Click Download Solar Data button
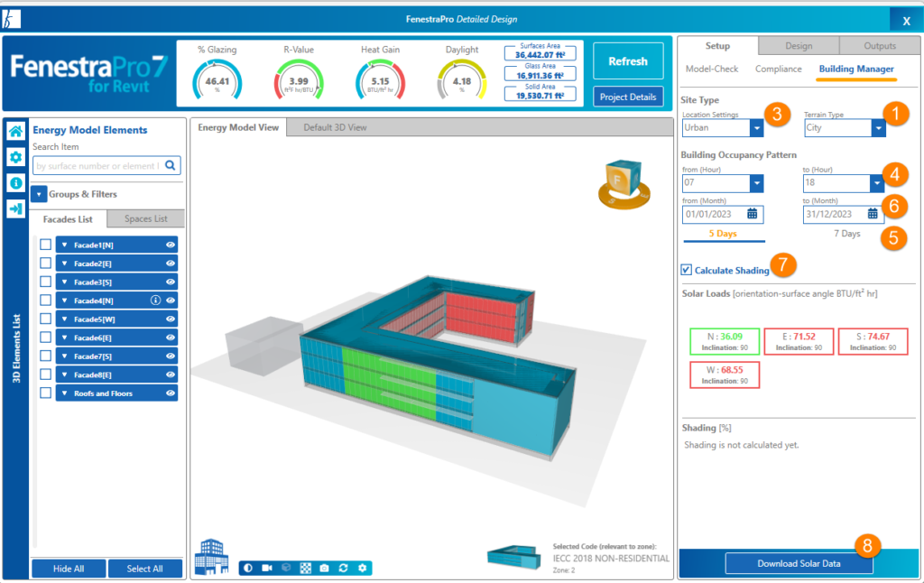This screenshot has width=924, height=583. [x=799, y=563]
